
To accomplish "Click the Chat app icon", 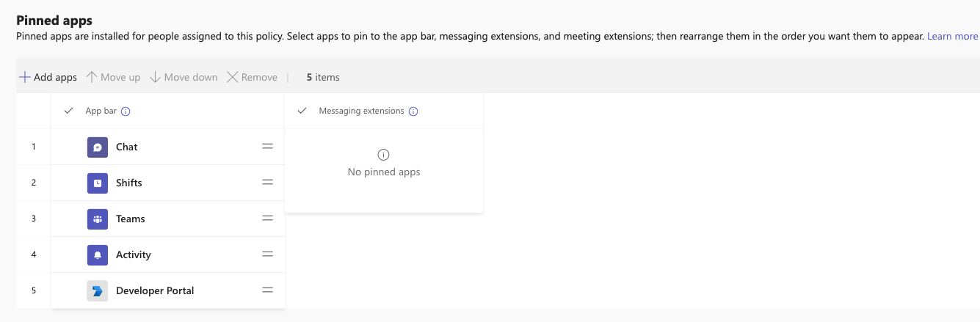I will [x=97, y=147].
